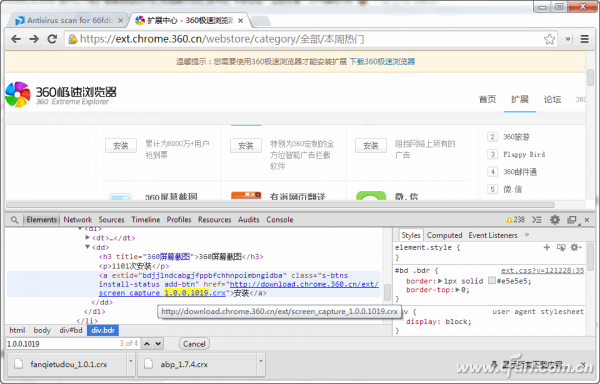Screen dimensions: 600x384
Task: Open ranked item Flappy Bird
Action: pos(524,155)
